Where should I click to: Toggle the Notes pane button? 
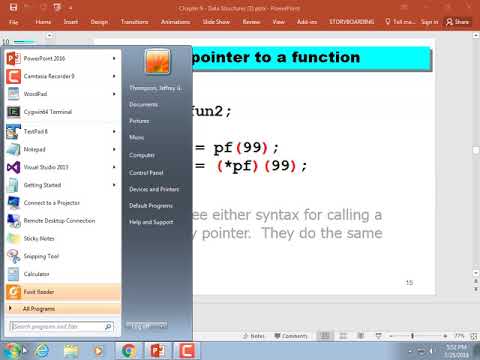tap(254, 336)
